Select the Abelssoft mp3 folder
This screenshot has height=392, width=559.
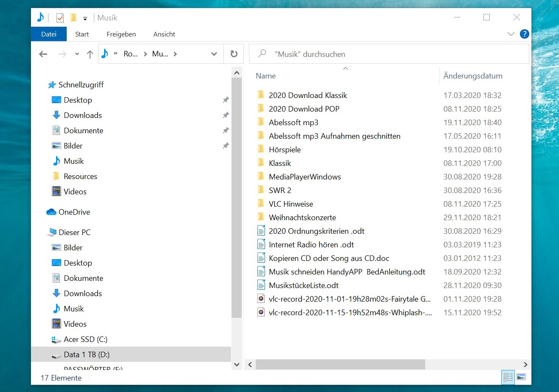coord(294,122)
